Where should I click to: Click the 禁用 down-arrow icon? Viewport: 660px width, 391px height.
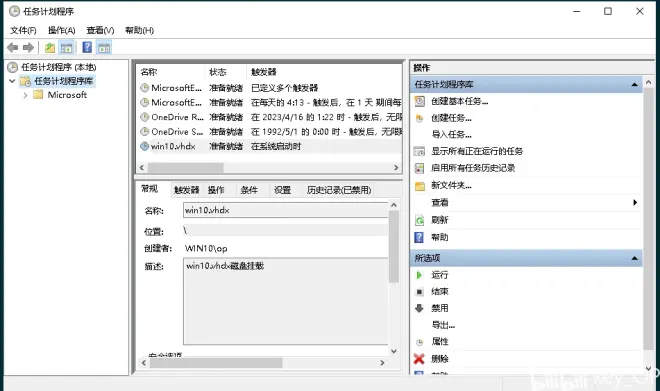419,308
